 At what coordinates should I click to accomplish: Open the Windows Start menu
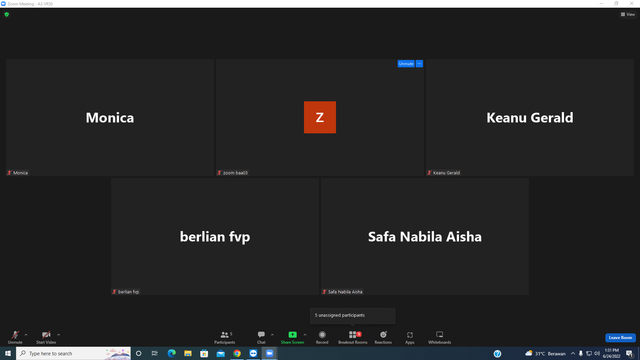(8, 353)
